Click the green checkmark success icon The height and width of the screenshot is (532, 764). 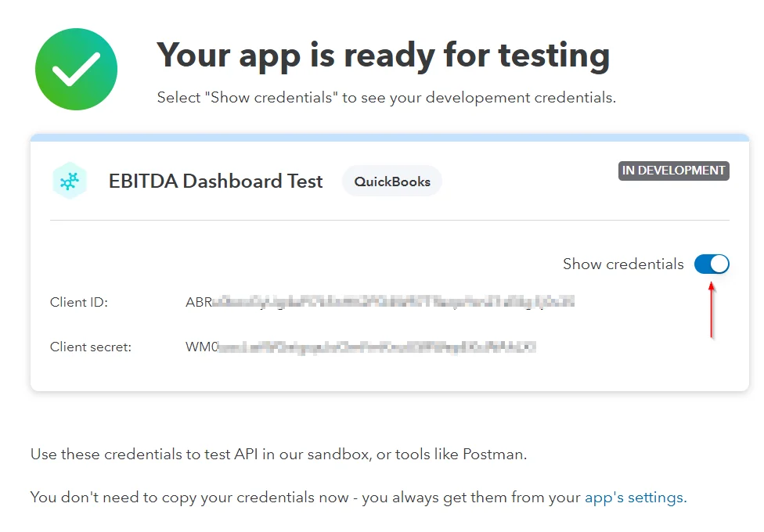[77, 69]
